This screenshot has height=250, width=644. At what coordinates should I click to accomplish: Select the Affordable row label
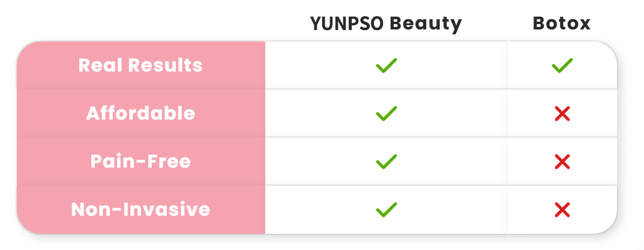pos(140,114)
